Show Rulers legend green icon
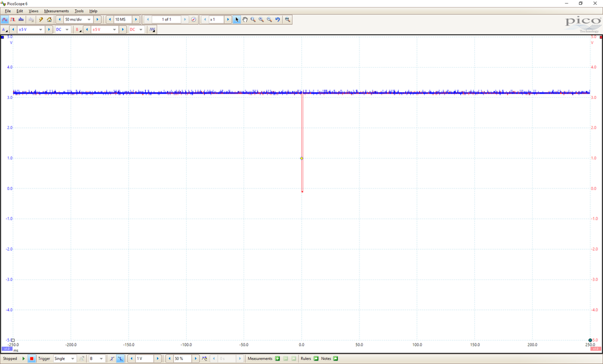 tap(316, 359)
